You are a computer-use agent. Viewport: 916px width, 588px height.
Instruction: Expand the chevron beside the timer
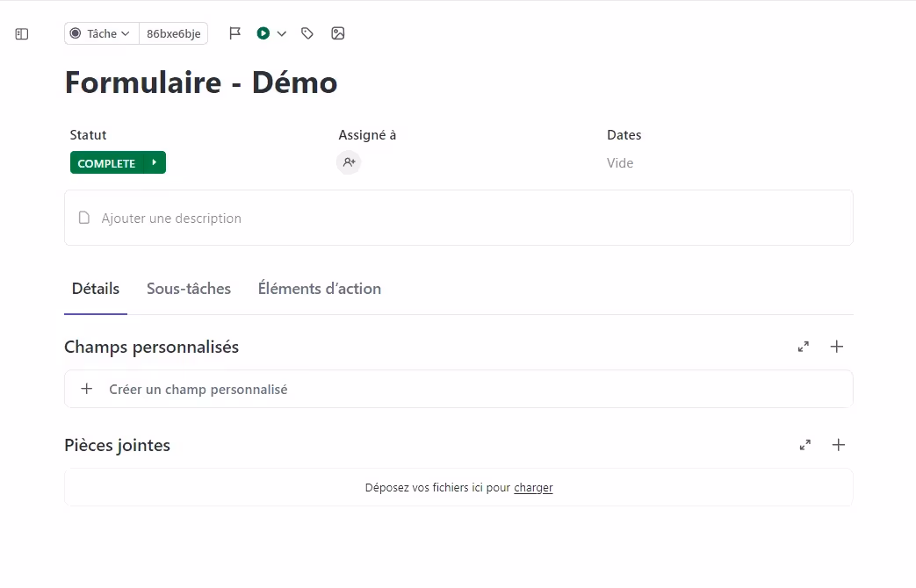[x=282, y=33]
